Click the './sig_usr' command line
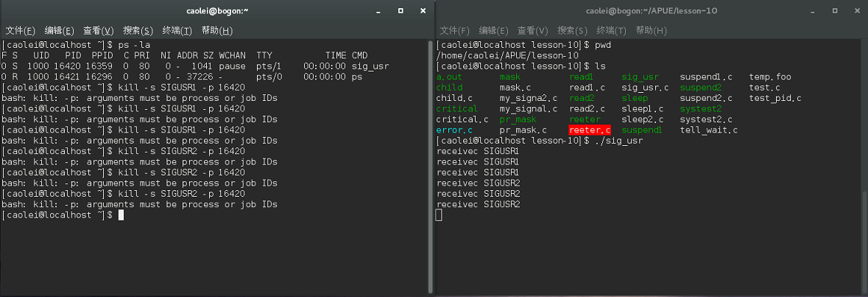868x297 pixels. (540, 141)
